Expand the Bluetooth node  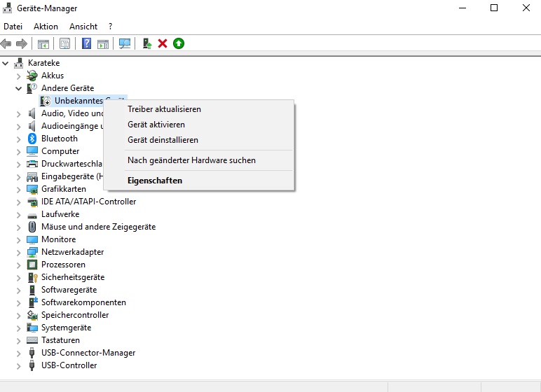(x=19, y=139)
